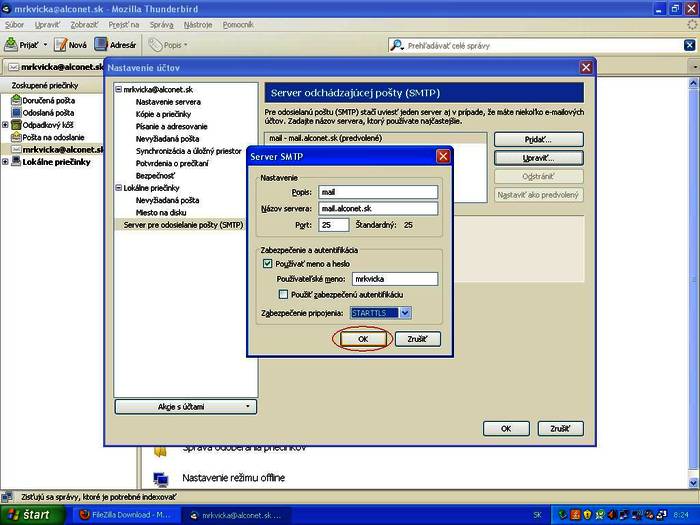The height and width of the screenshot is (525, 700).
Task: Click the search magnifier icon
Action: [396, 45]
